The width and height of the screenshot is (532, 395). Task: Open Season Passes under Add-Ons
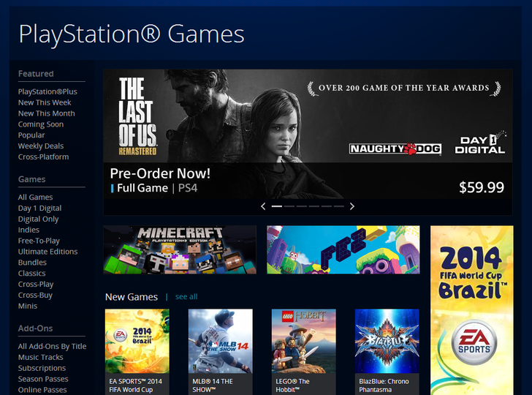click(x=43, y=379)
